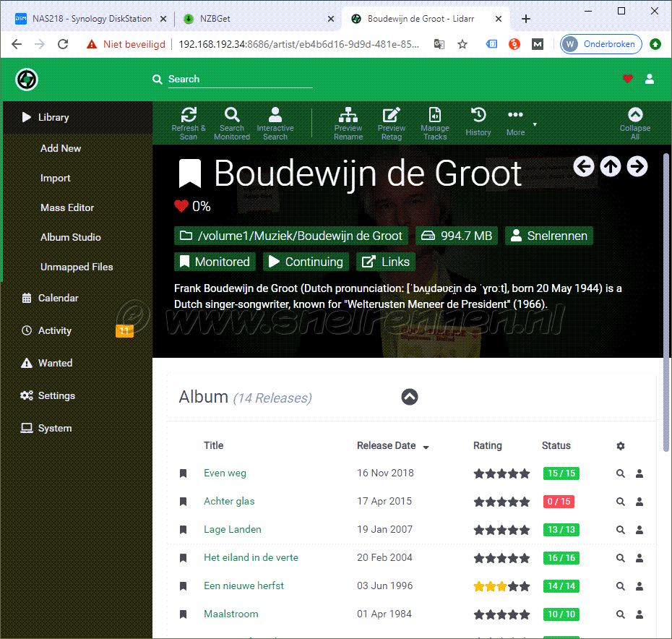Click Collapse All icon
The height and width of the screenshot is (639, 672).
[634, 124]
